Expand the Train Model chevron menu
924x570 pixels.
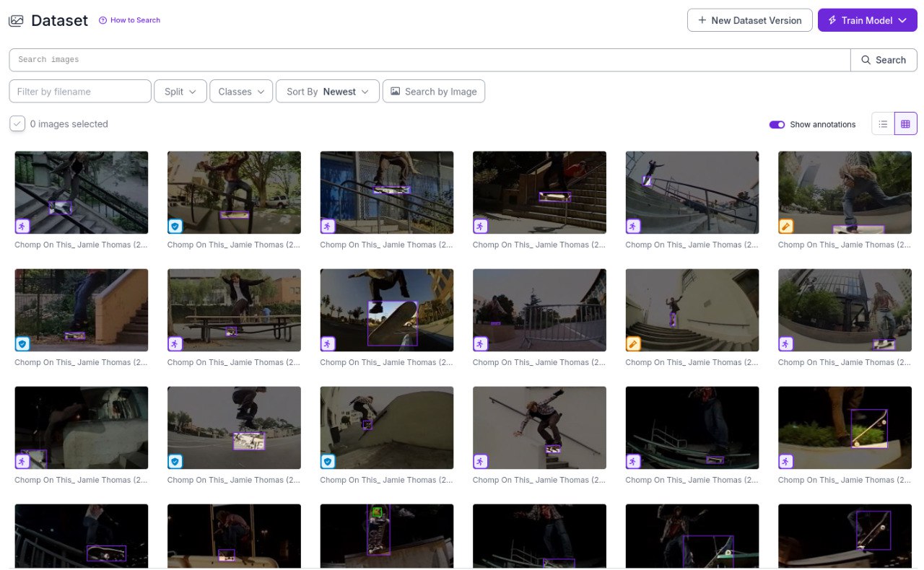click(902, 20)
